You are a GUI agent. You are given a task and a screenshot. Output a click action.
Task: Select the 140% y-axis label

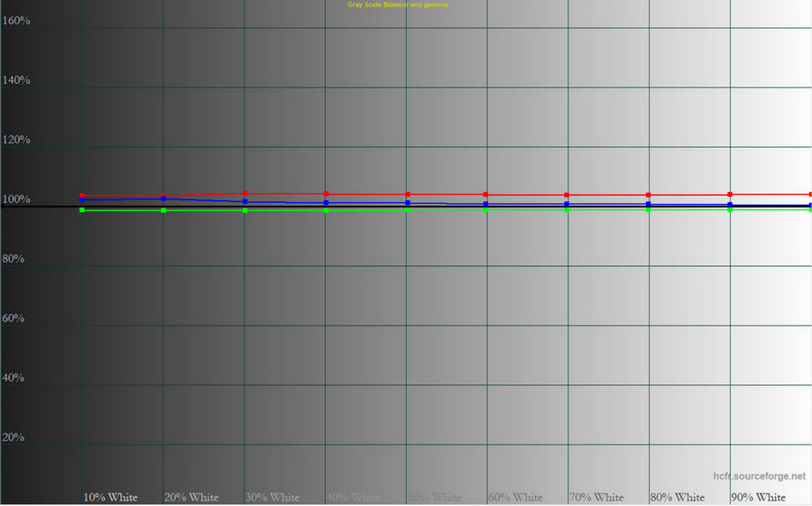click(16, 80)
